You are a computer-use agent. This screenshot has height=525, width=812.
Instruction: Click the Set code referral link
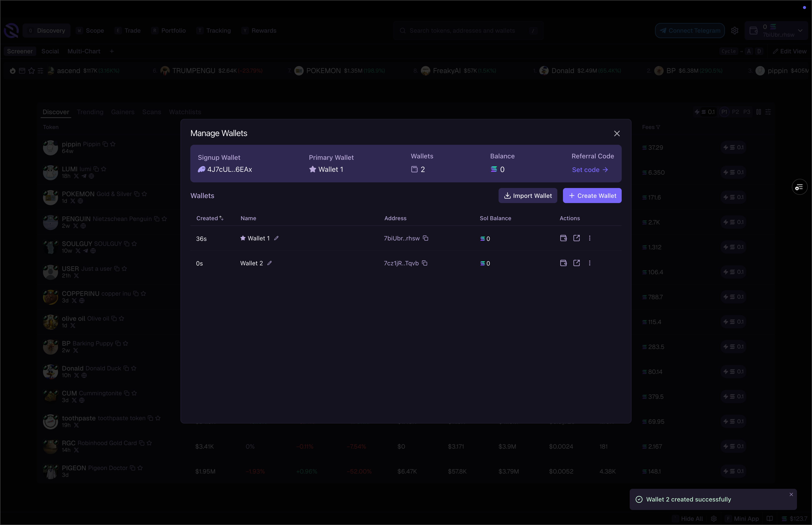tap(590, 169)
